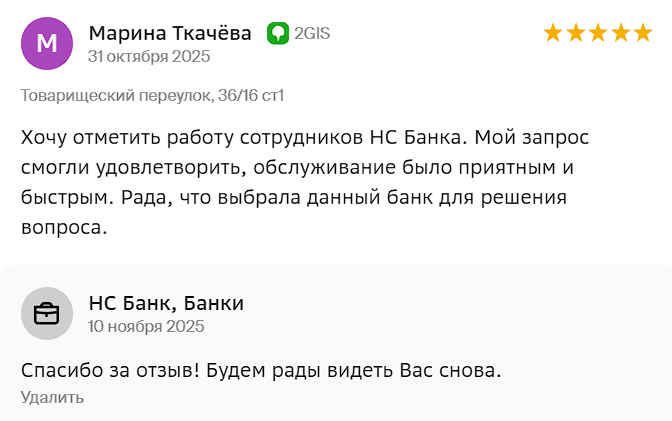This screenshot has height=421, width=672.
Task: Click reply text Спасибо за отзыв
Action: (x=106, y=370)
